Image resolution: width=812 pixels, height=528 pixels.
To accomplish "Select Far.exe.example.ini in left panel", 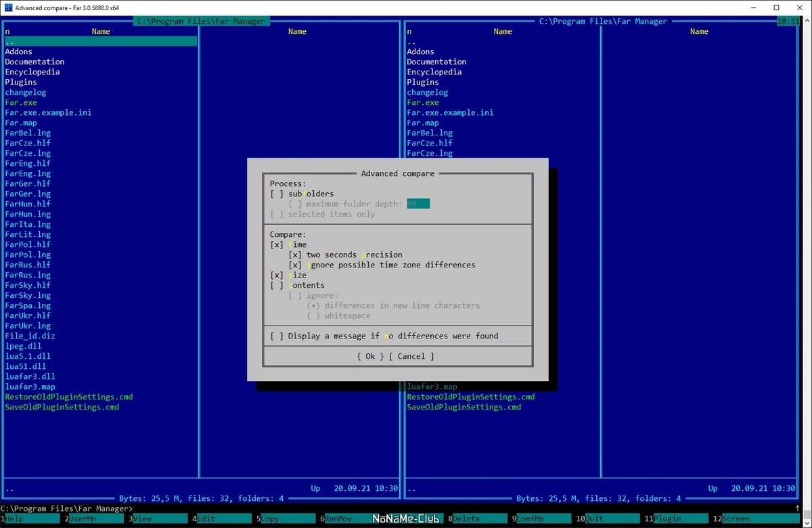I will (48, 112).
